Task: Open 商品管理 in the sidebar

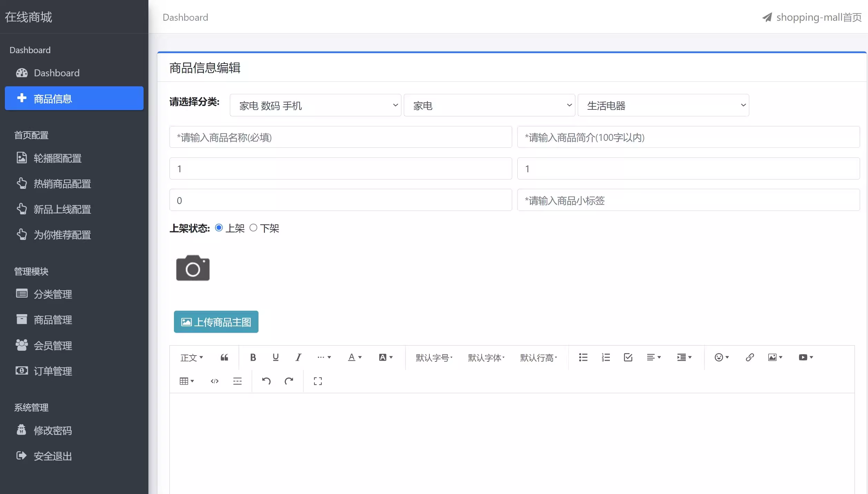Action: (74, 320)
